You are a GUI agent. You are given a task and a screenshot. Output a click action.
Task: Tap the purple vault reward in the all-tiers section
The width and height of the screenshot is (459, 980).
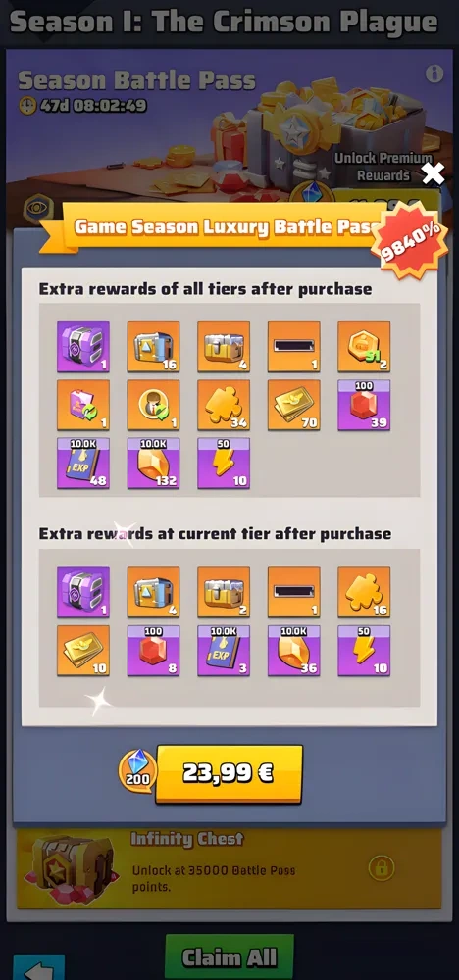pyautogui.click(x=83, y=347)
